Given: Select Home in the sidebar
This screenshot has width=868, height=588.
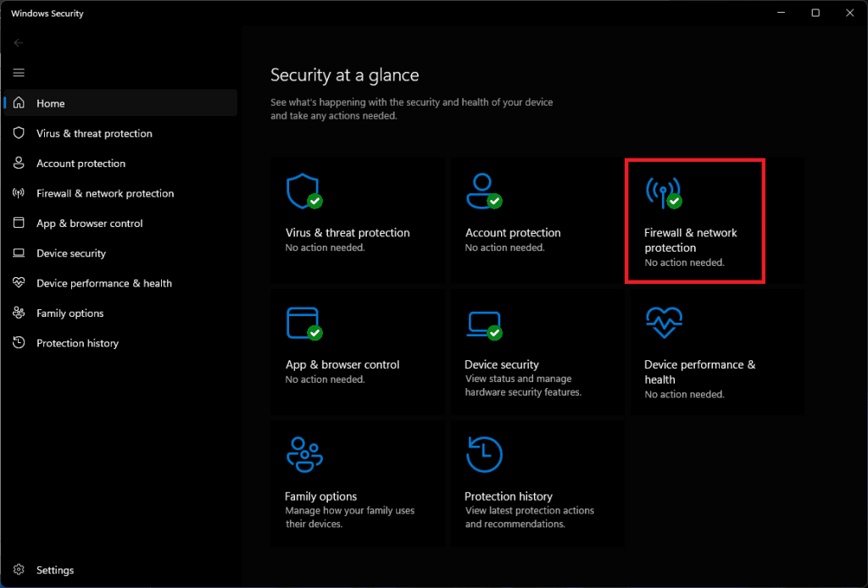Looking at the screenshot, I should click(51, 103).
